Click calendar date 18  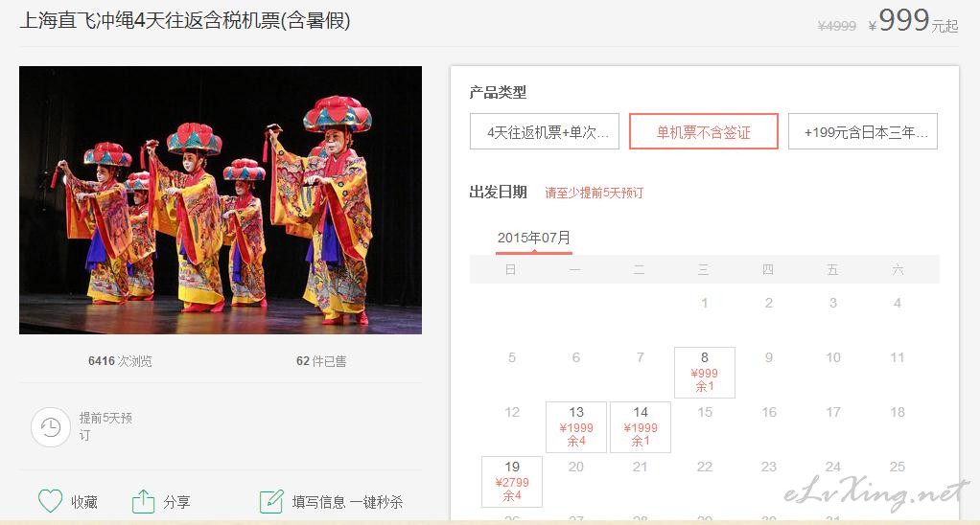click(x=897, y=412)
